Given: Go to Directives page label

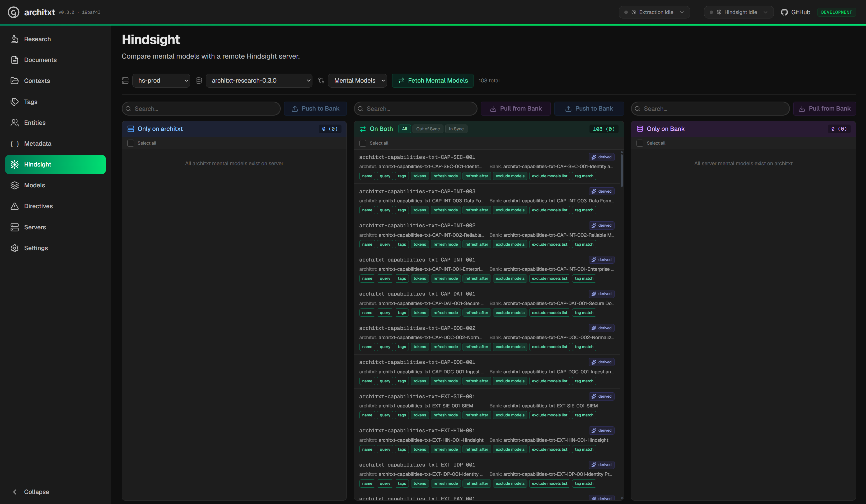Looking at the screenshot, I should (x=39, y=206).
